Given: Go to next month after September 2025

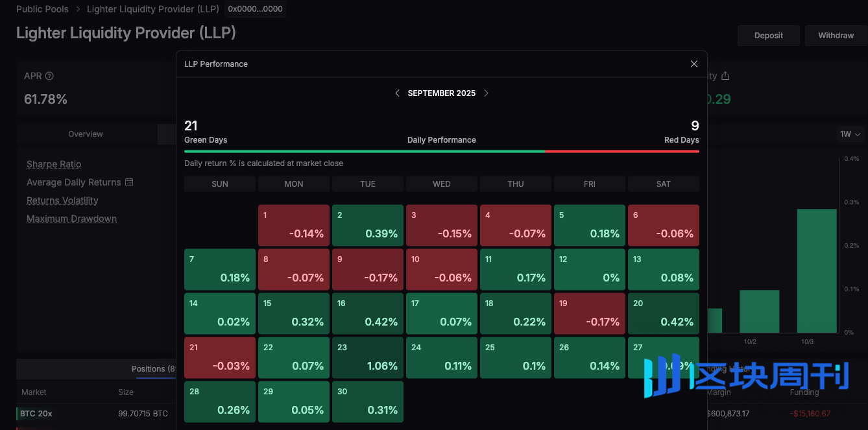Looking at the screenshot, I should click(x=486, y=93).
